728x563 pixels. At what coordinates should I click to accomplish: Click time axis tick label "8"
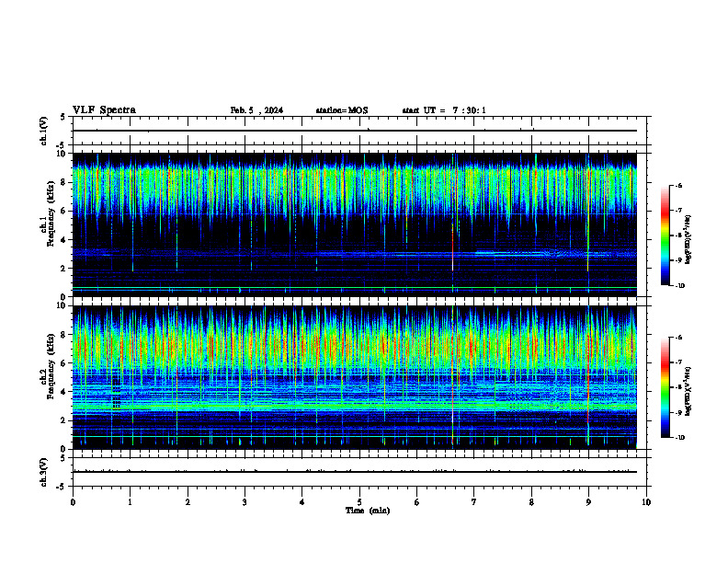click(531, 502)
